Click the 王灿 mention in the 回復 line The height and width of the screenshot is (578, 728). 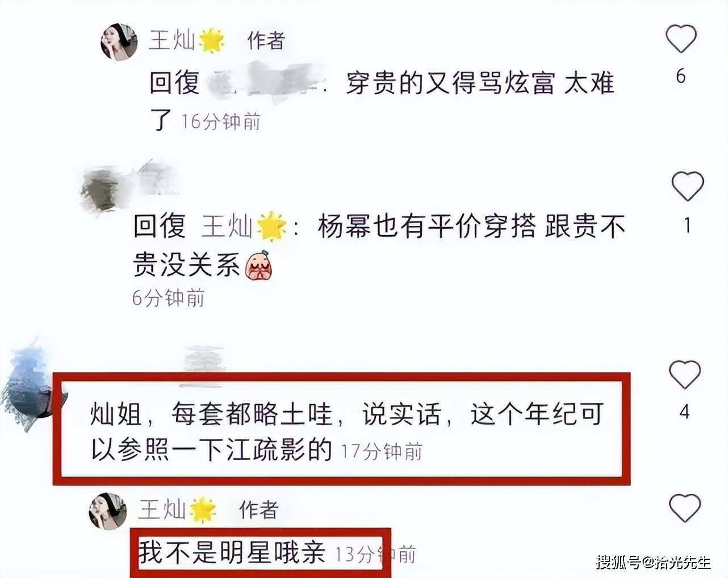pyautogui.click(x=227, y=227)
